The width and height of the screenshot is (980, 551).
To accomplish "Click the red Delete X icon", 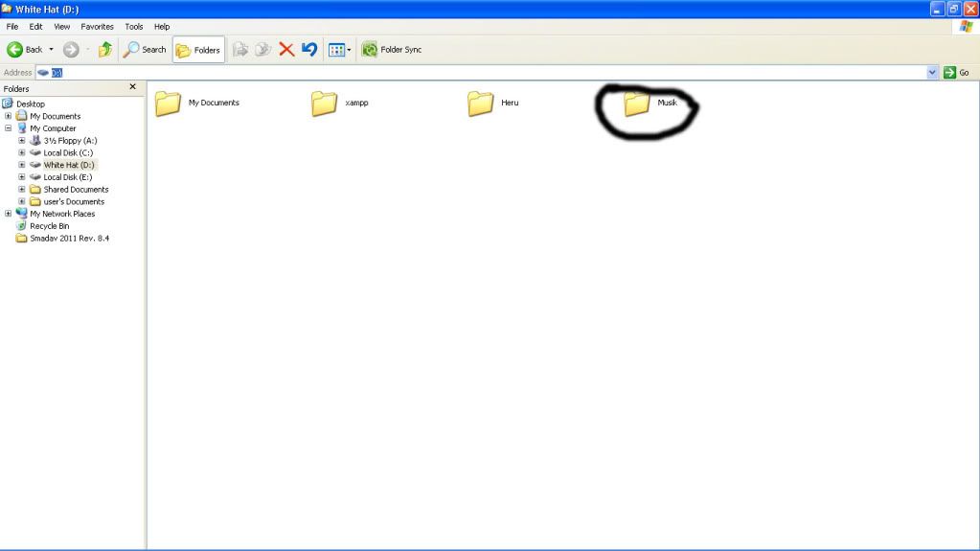I will 286,50.
